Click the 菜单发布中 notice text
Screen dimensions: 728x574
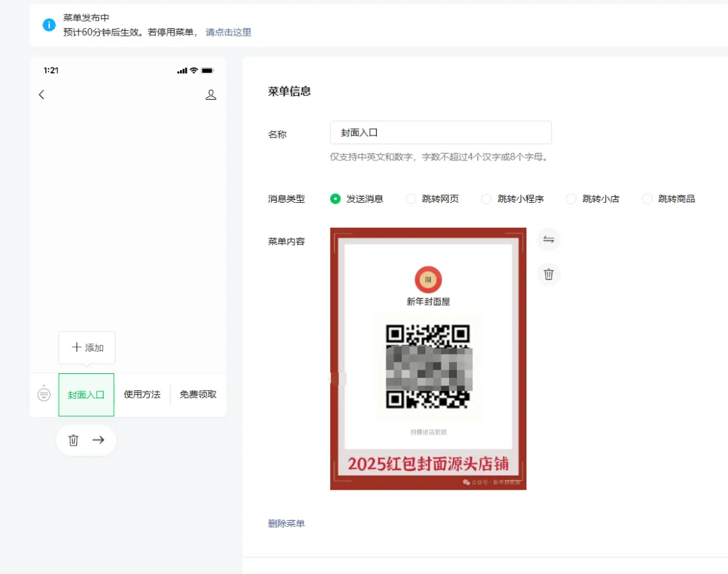(86, 18)
